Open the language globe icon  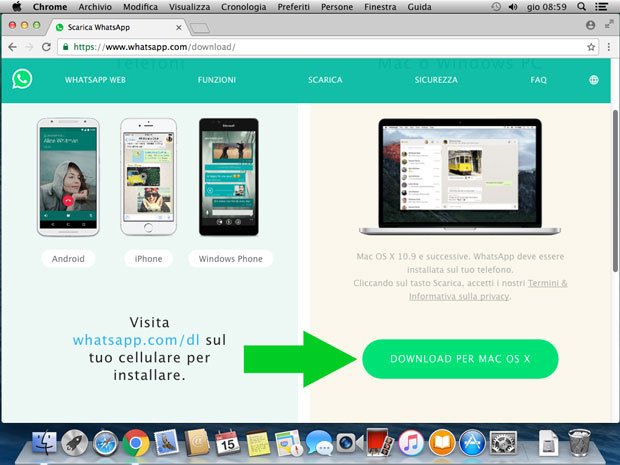click(x=594, y=80)
